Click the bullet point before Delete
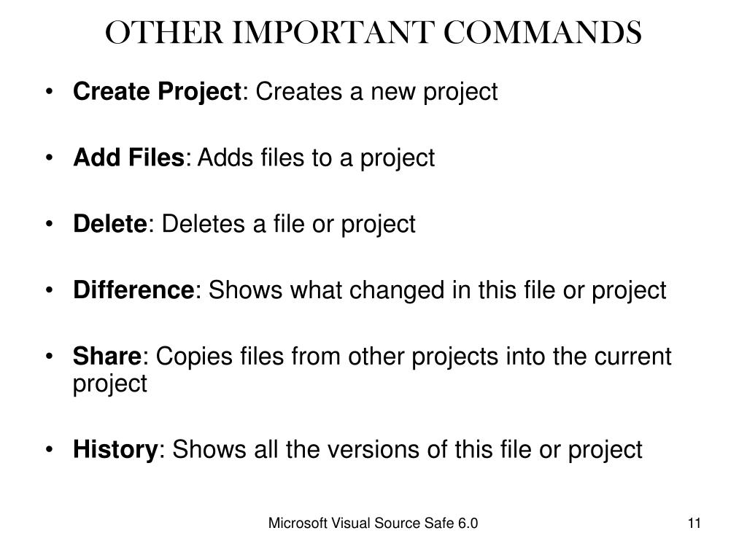Viewport: 747px width, 560px height. (49, 223)
